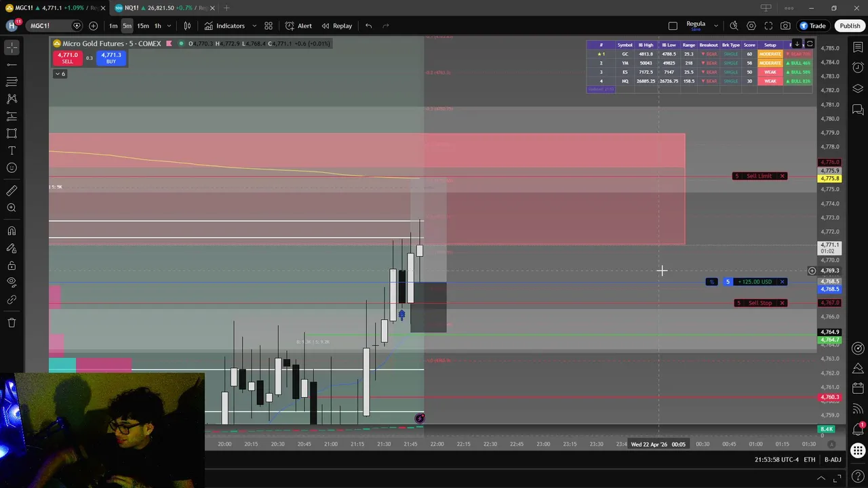This screenshot has width=868, height=488.
Task: Toggle the ETH session setting
Action: [x=810, y=460]
